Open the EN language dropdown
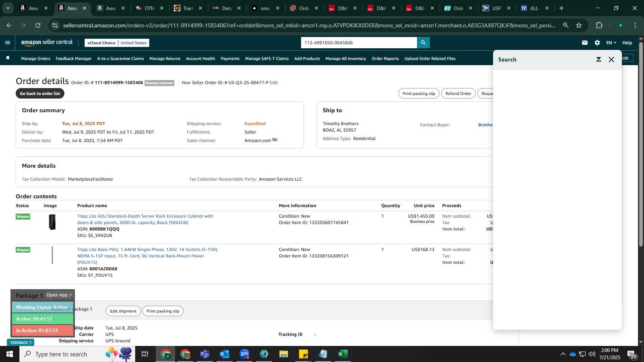 [611, 43]
